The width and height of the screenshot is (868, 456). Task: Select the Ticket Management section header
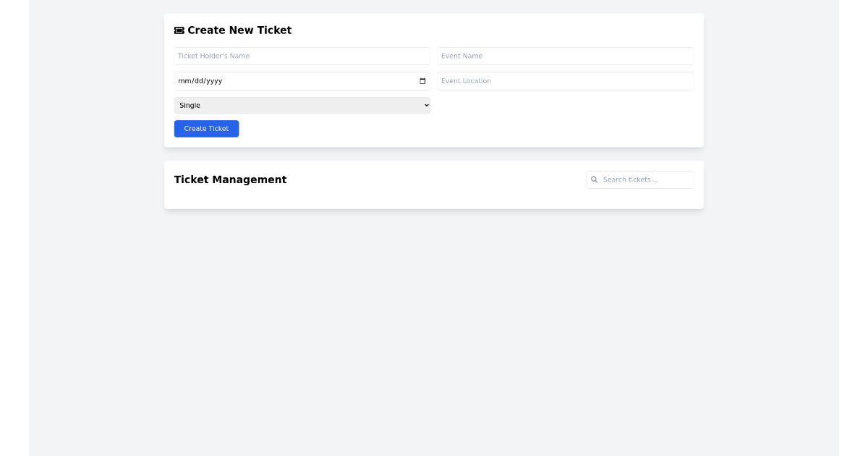230,180
